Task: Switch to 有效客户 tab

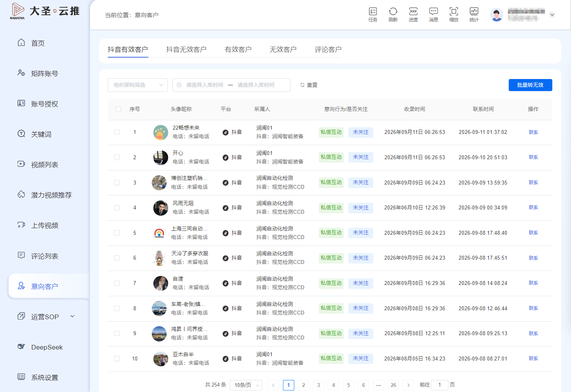Action: [x=238, y=49]
